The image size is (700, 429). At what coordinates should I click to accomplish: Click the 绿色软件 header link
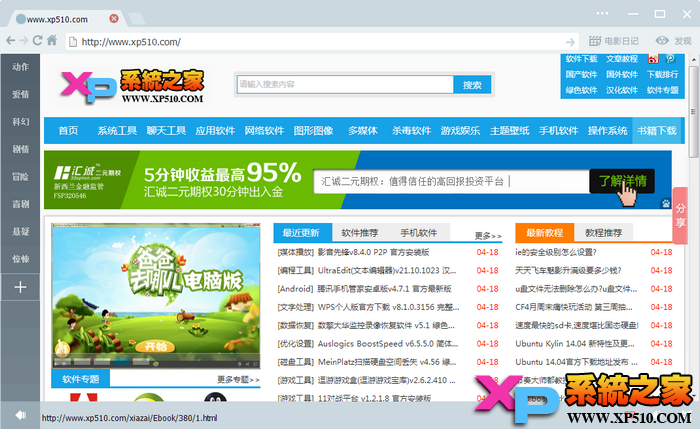[x=581, y=90]
